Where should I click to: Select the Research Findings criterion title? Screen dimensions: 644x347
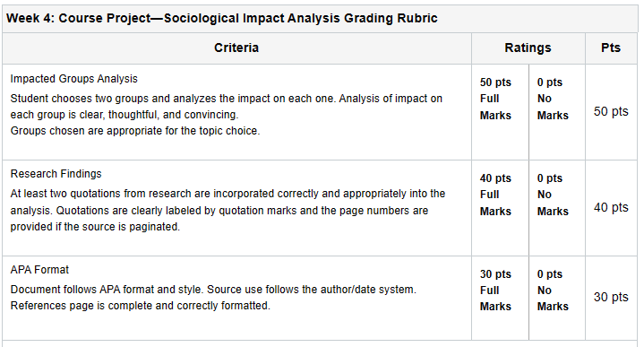[x=56, y=174]
